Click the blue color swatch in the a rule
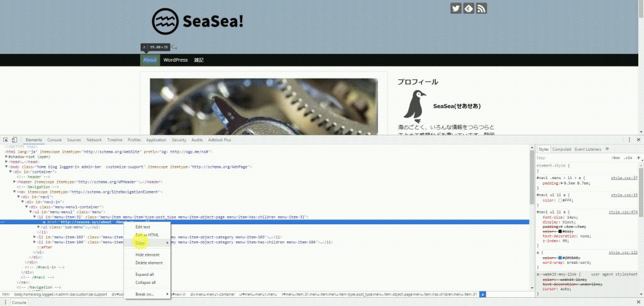Viewport: 644px width, 306px height. point(560,258)
